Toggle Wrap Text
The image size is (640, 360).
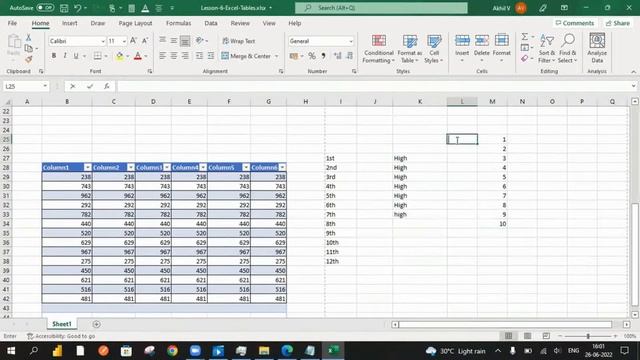(x=239, y=41)
